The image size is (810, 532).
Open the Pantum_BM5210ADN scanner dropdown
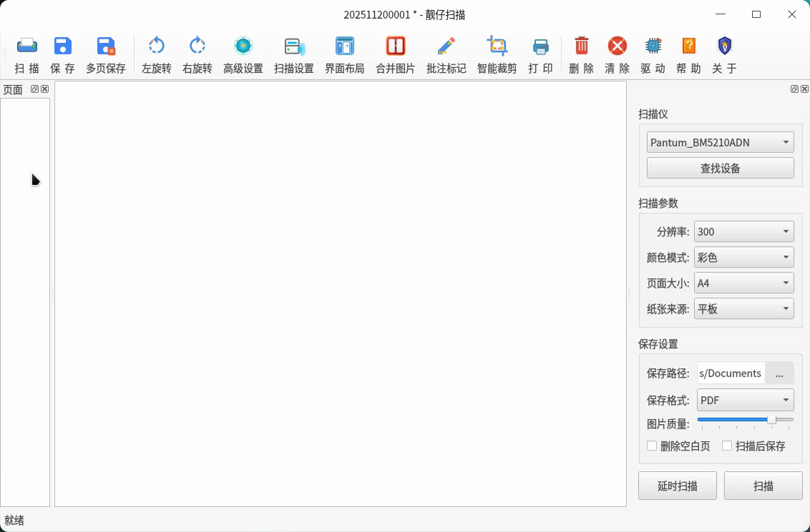(720, 142)
